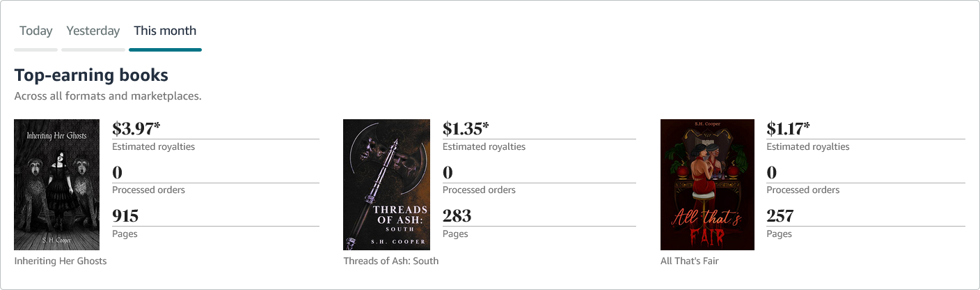Click the Top-earning books heading
The image size is (980, 290).
[x=91, y=75]
